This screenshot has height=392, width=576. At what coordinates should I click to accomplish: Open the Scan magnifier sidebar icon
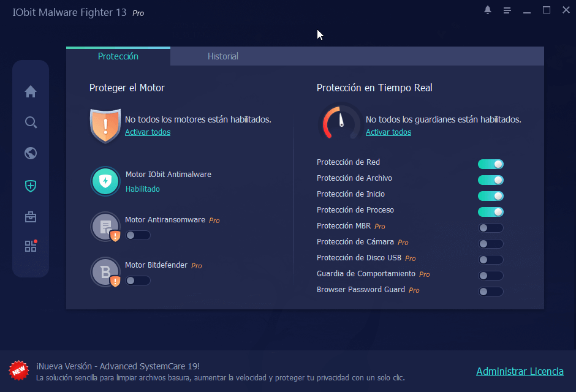(31, 123)
